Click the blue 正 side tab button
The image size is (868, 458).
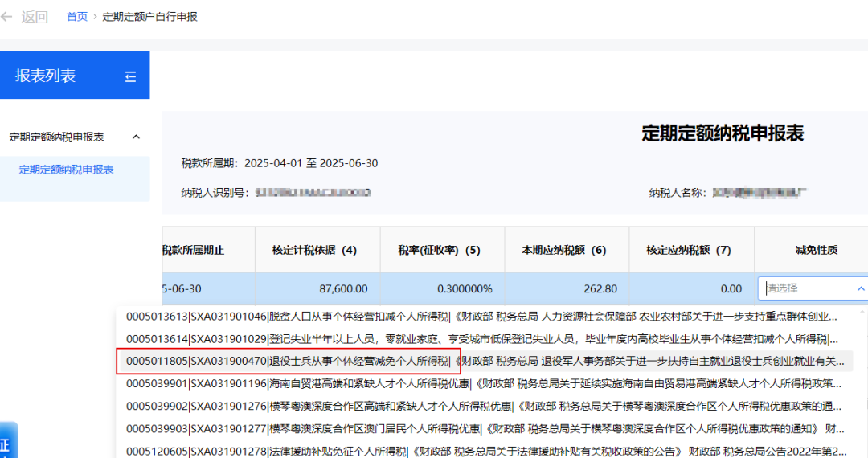8,441
